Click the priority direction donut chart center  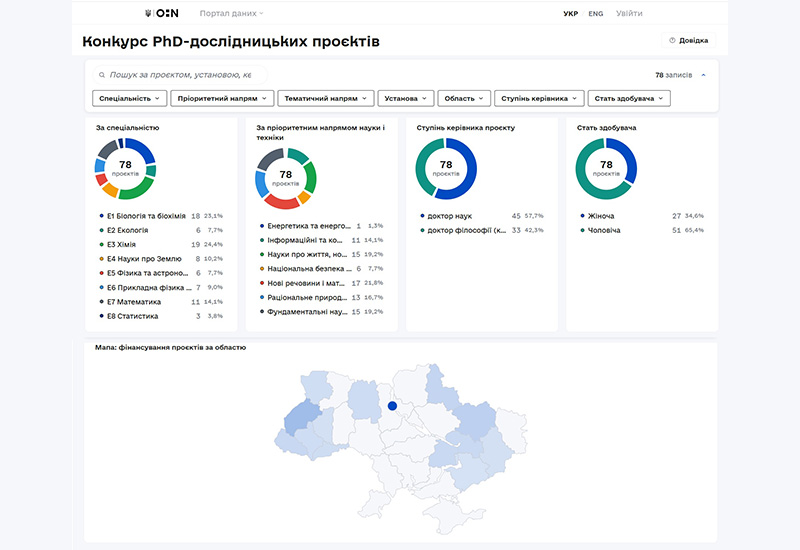[286, 178]
